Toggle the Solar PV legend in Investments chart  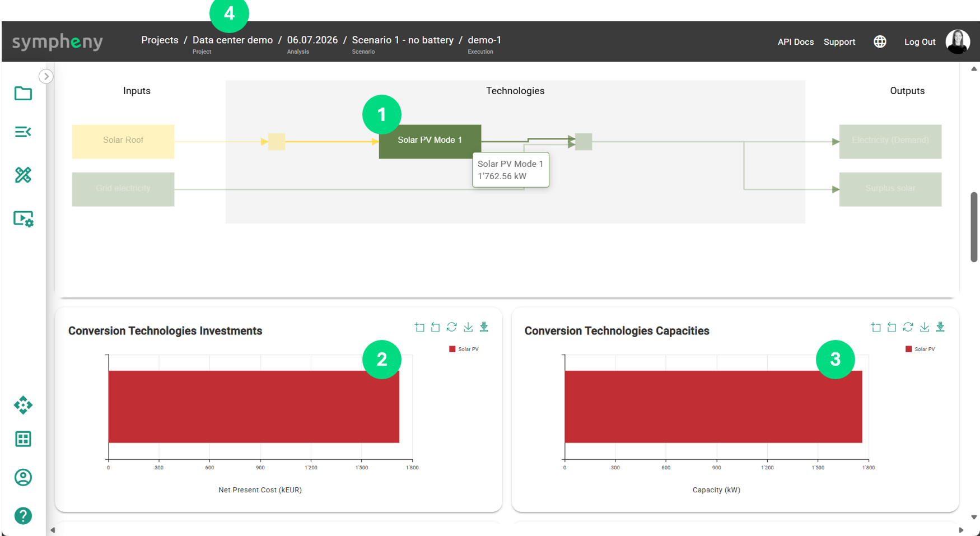[464, 349]
